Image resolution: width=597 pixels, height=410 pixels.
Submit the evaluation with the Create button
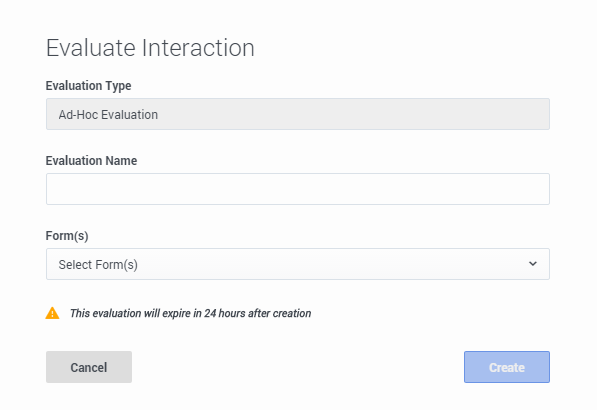tap(507, 367)
